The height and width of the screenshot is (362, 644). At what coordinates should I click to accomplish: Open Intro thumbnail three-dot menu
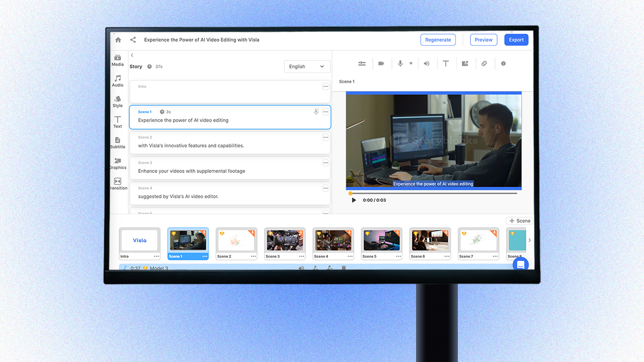pos(156,256)
